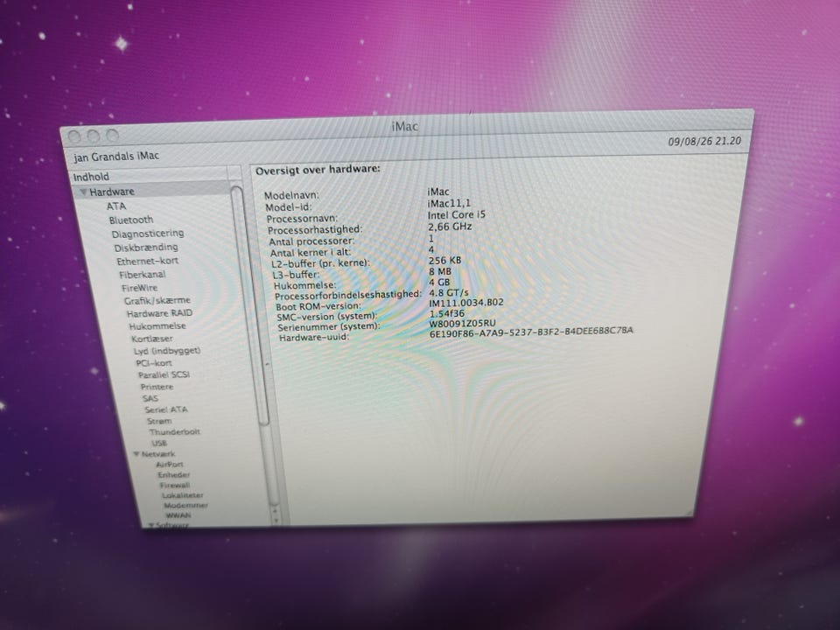Collapse the Hardware disclosure triangle
This screenshot has height=630, width=840.
pos(84,192)
